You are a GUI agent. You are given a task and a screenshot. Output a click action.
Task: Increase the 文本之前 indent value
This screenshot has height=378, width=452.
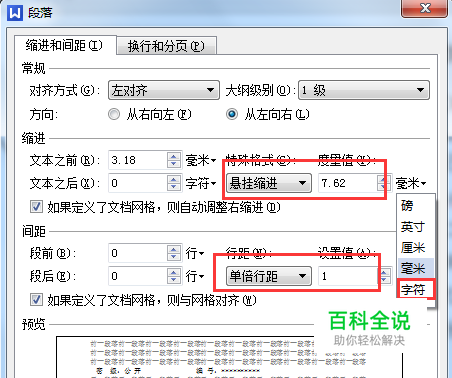(173, 157)
